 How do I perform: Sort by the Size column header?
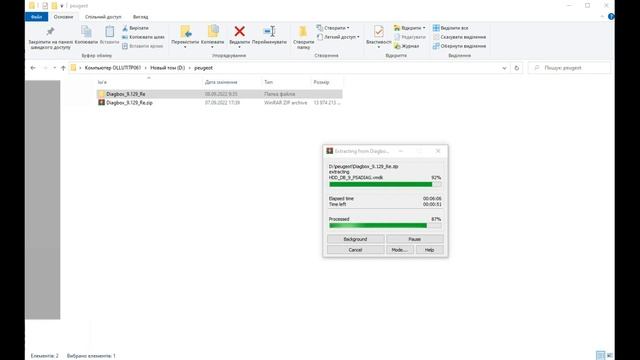[327, 82]
